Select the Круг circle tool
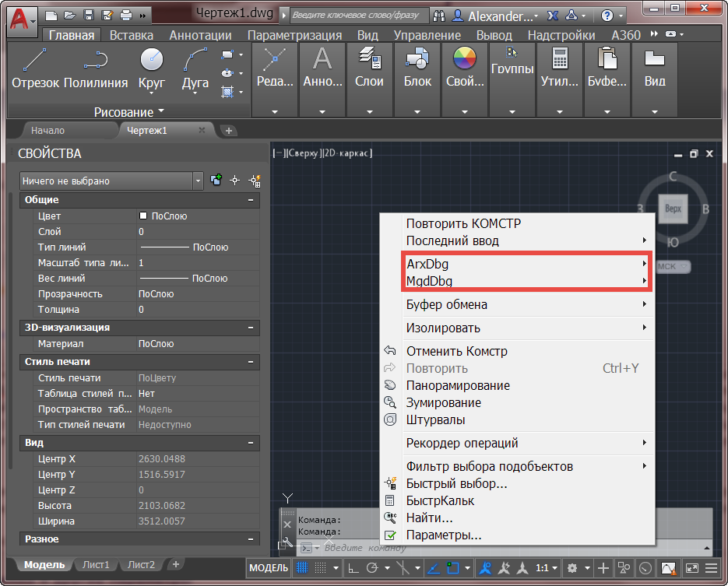The image size is (728, 586). pyautogui.click(x=151, y=69)
